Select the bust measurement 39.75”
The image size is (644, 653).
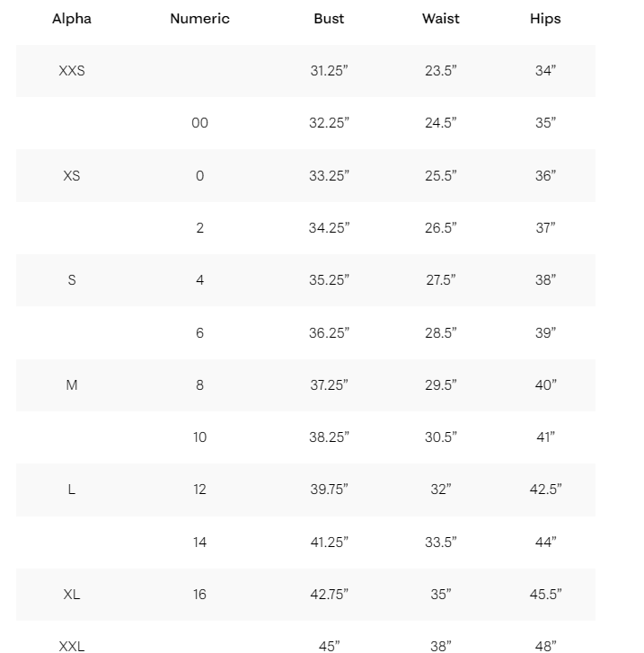(x=329, y=490)
